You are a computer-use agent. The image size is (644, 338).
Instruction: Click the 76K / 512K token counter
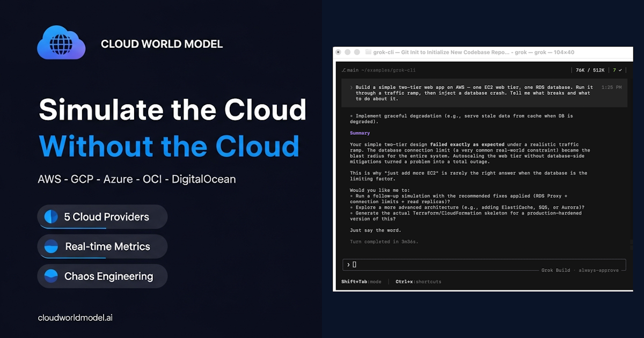(590, 70)
